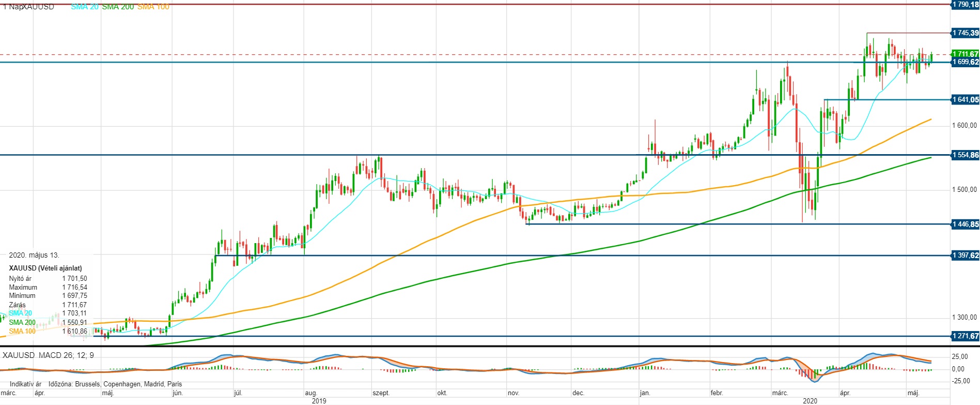Viewport: 980px width, 405px height.
Task: Select the SMA 200 legend label in chart header
Action: pyautogui.click(x=118, y=7)
